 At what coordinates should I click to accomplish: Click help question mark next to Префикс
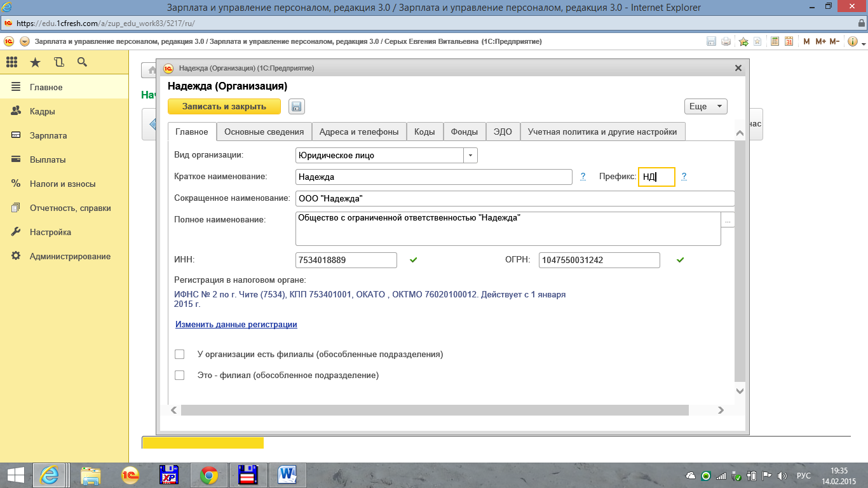684,177
